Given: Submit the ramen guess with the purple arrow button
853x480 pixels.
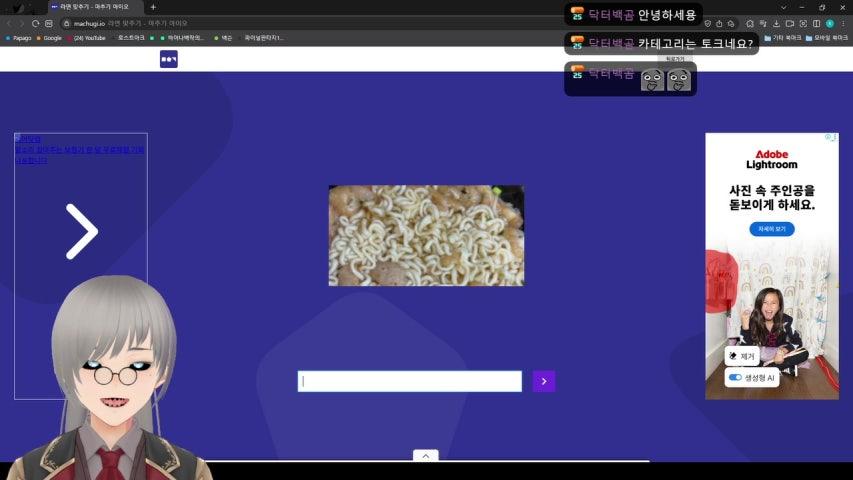Looking at the screenshot, I should (543, 381).
